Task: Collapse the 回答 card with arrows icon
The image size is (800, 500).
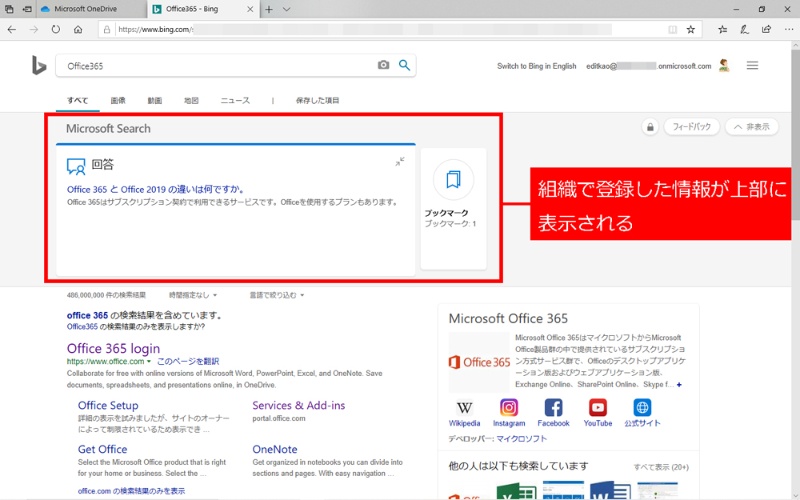Action: 400,161
